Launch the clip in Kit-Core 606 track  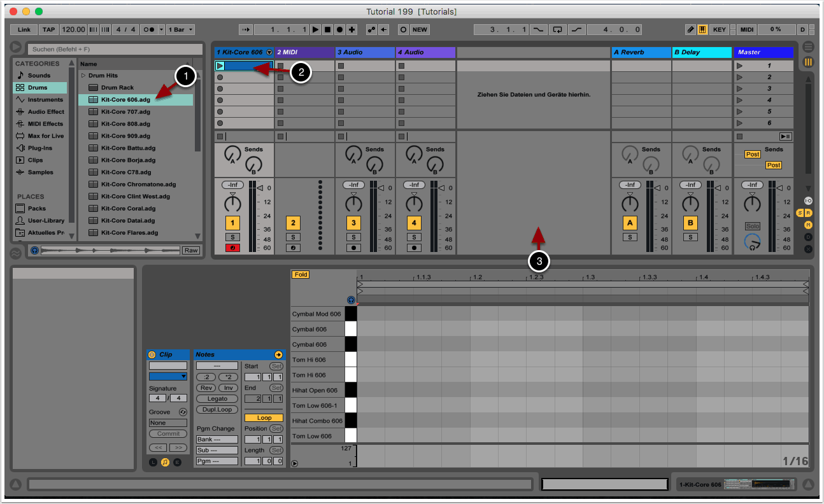(x=220, y=66)
